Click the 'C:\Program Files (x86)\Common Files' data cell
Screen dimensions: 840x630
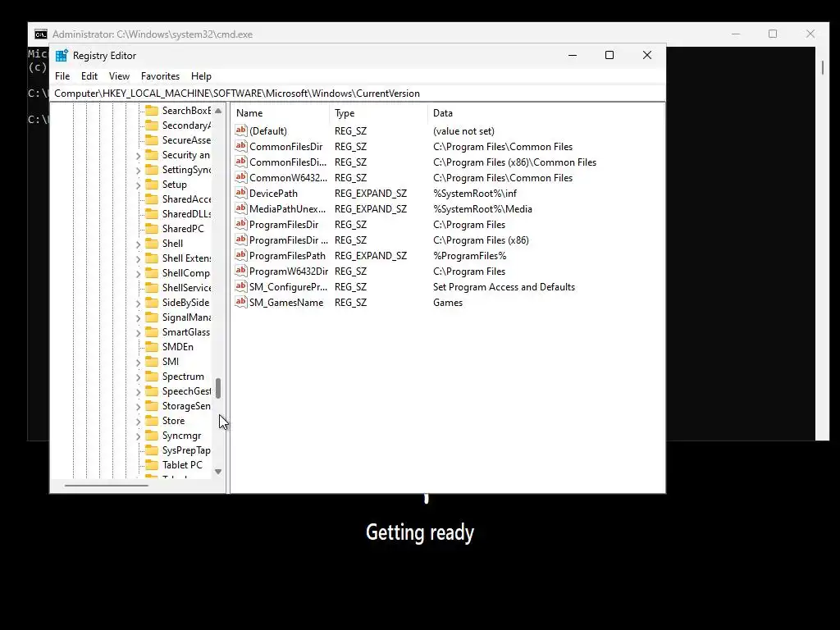pyautogui.click(x=514, y=162)
